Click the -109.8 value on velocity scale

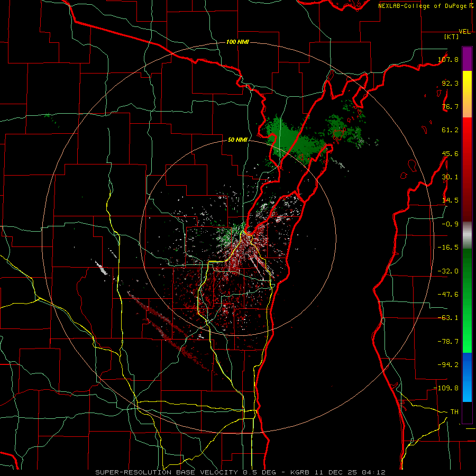pos(446,388)
